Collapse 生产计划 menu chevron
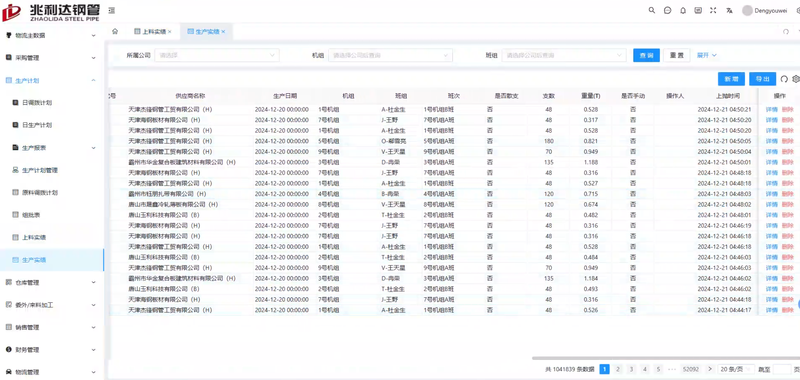800x380 pixels. click(x=93, y=81)
